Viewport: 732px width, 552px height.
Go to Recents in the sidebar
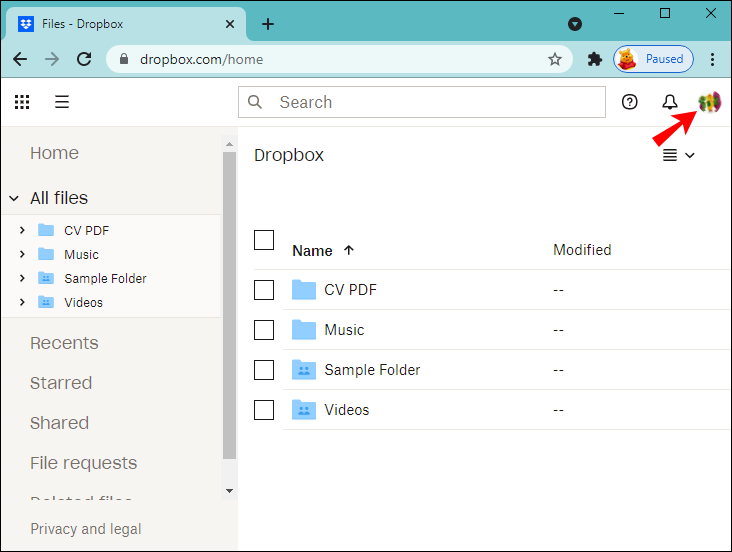point(64,343)
